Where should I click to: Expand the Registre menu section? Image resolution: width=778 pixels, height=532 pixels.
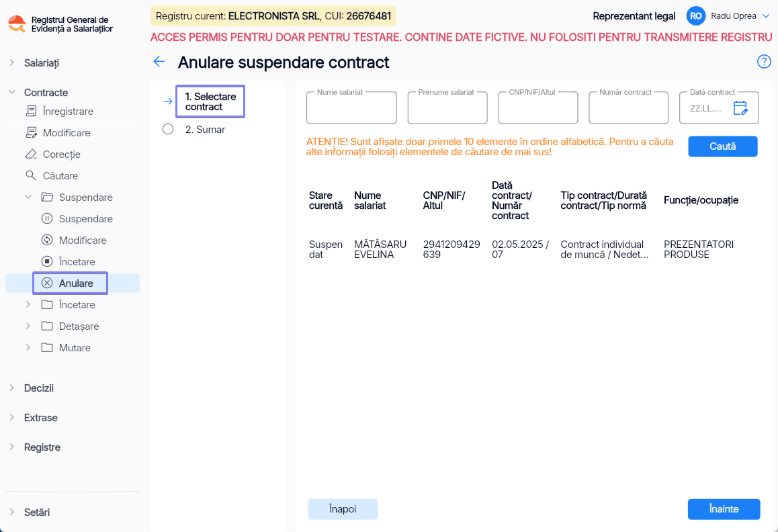pos(12,447)
